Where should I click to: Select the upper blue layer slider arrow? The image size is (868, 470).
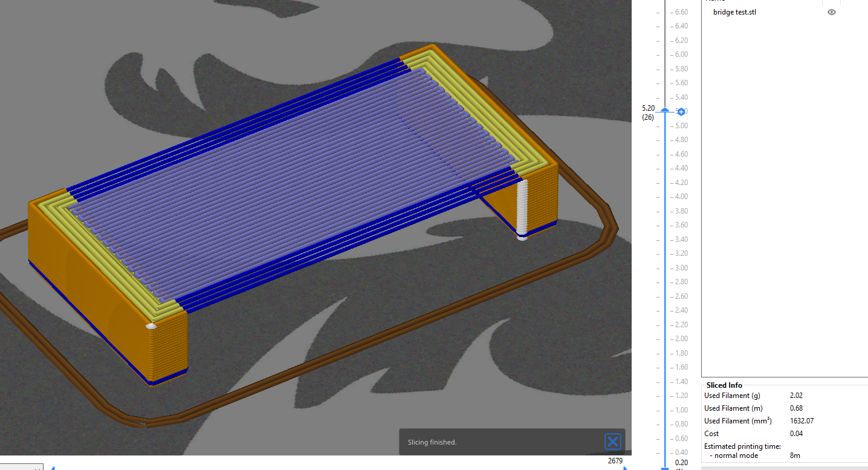click(x=664, y=111)
